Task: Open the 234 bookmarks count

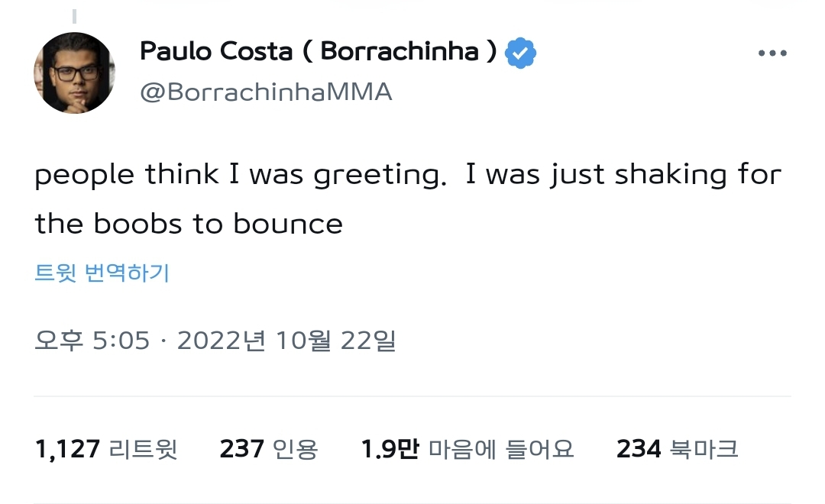Action: pos(639,449)
